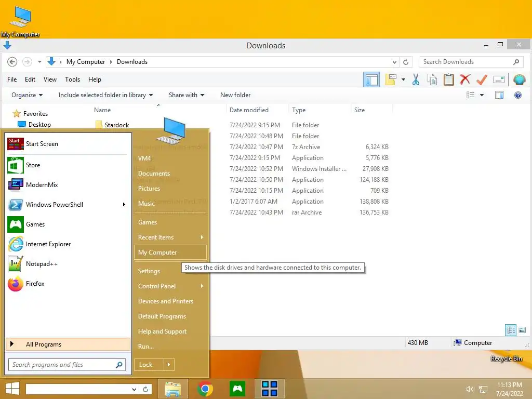The height and width of the screenshot is (399, 532).
Task: Toggle the navigation pane toolbar icon
Action: [x=371, y=79]
